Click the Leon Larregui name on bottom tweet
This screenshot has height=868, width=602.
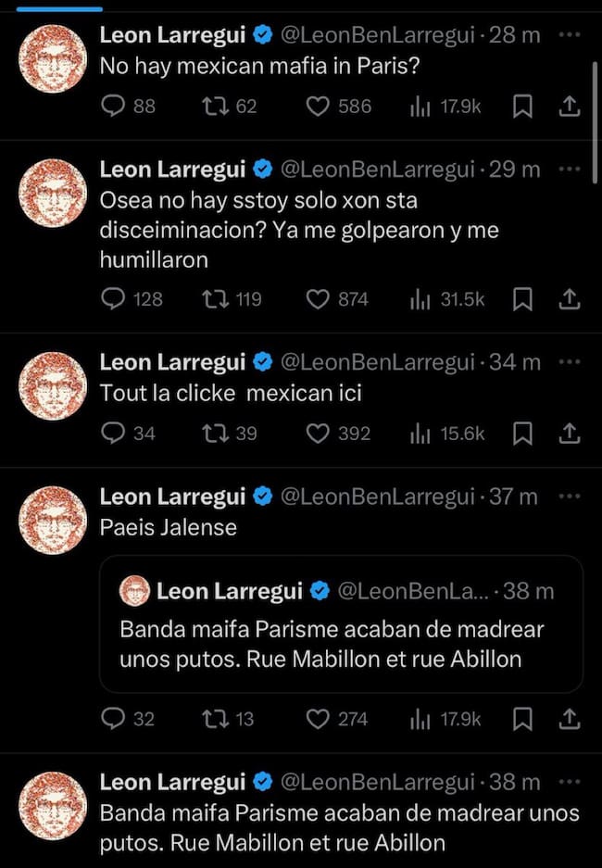pyautogui.click(x=172, y=782)
